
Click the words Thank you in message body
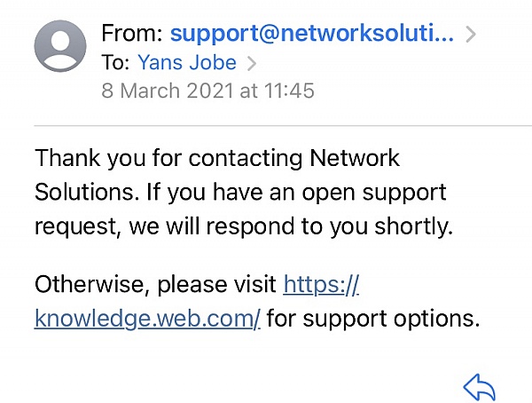(90, 158)
